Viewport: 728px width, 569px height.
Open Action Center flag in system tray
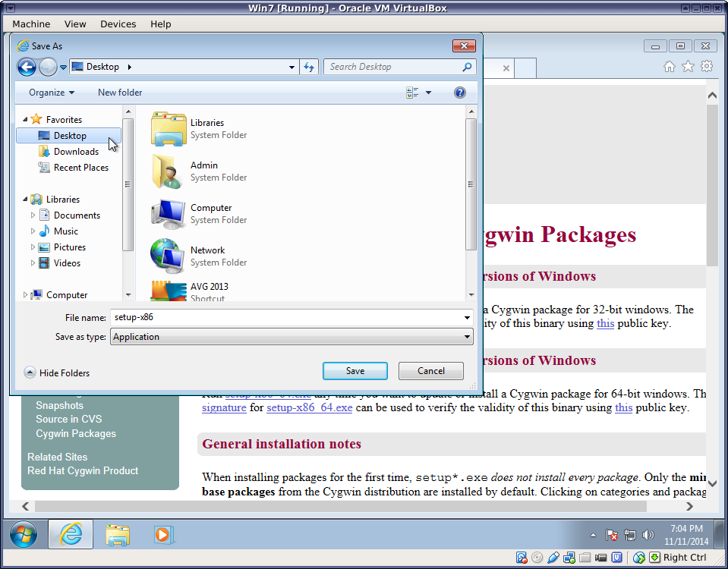tap(611, 535)
